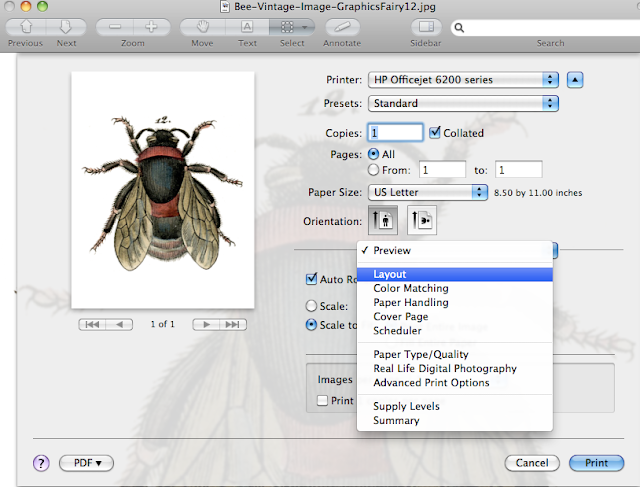Screen dimensions: 640x487
Task: Click inside the Copies input field
Action: point(395,133)
